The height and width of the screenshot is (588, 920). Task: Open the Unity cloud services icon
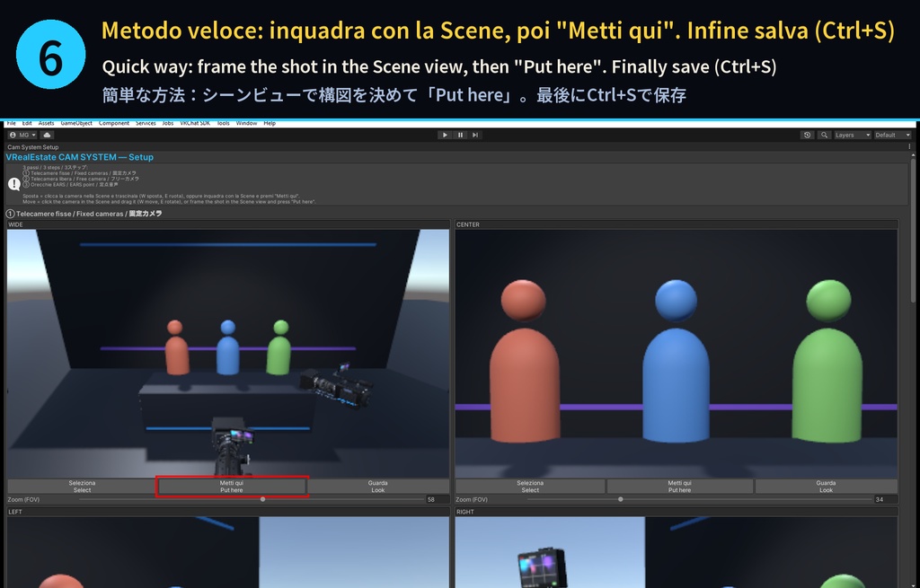click(47, 135)
